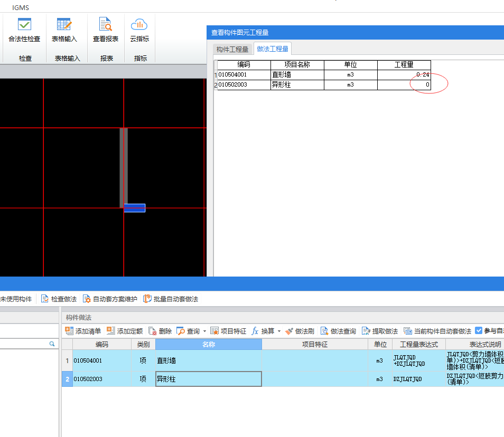Image resolution: width=504 pixels, height=437 pixels.
Task: Click the search magnifier in component search box
Action: pyautogui.click(x=52, y=344)
